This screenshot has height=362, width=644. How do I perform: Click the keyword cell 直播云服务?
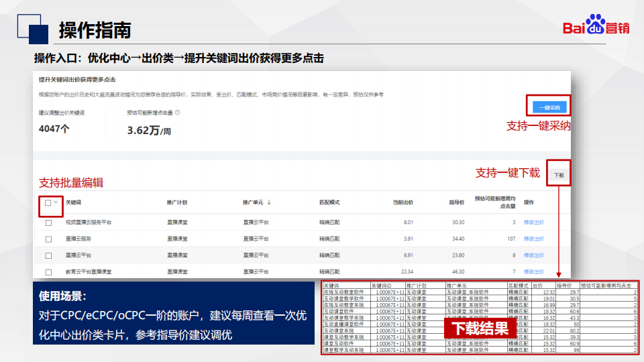click(78, 239)
